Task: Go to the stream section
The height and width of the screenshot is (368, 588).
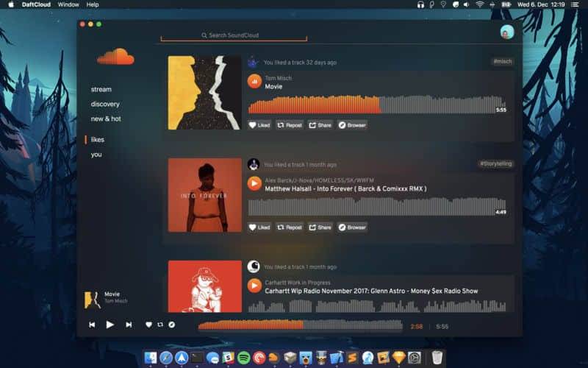Action: coord(101,89)
